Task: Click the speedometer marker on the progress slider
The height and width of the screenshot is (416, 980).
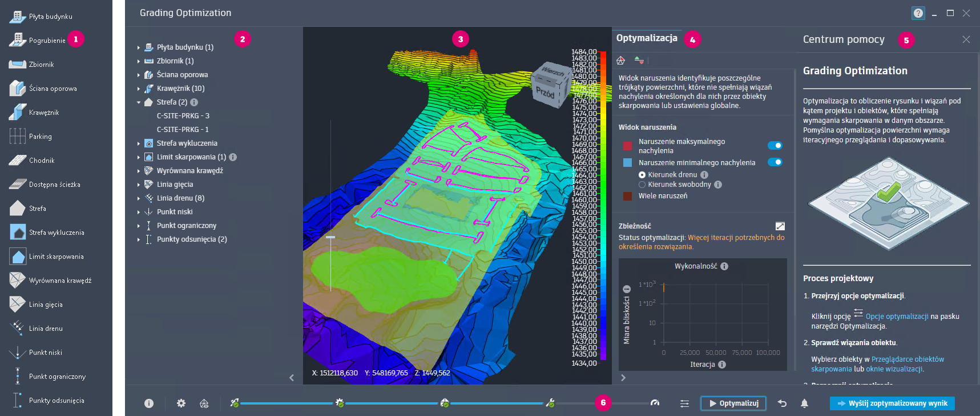Action: 655,403
